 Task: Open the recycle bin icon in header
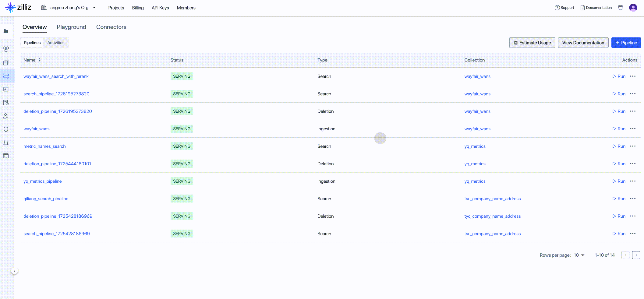620,8
